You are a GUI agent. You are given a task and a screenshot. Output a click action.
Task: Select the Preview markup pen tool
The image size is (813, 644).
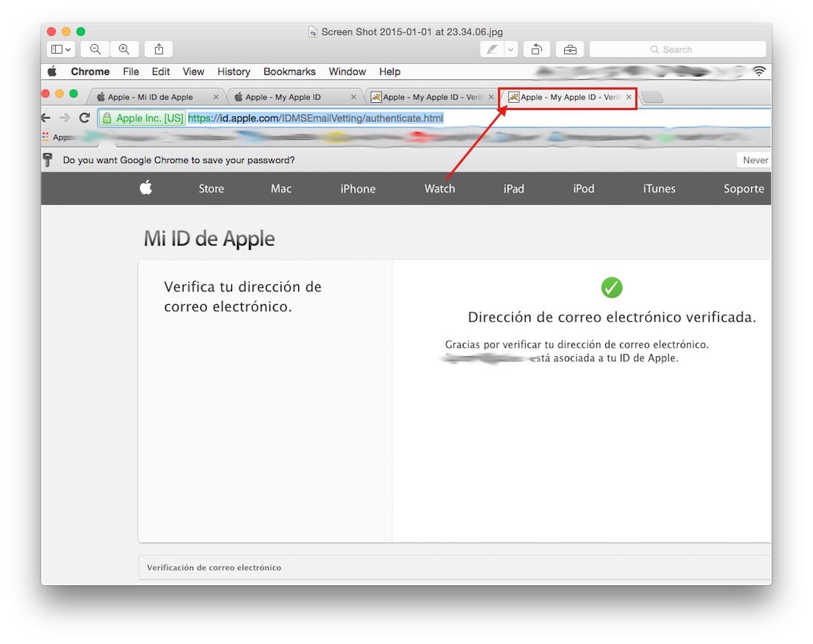click(491, 49)
